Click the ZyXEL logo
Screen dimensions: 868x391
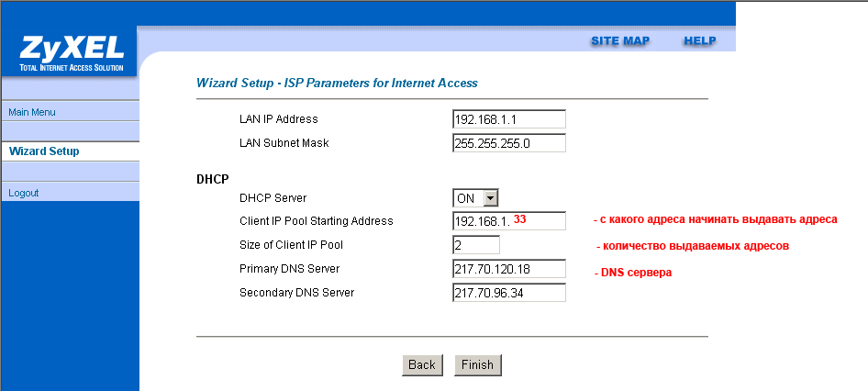71,54
